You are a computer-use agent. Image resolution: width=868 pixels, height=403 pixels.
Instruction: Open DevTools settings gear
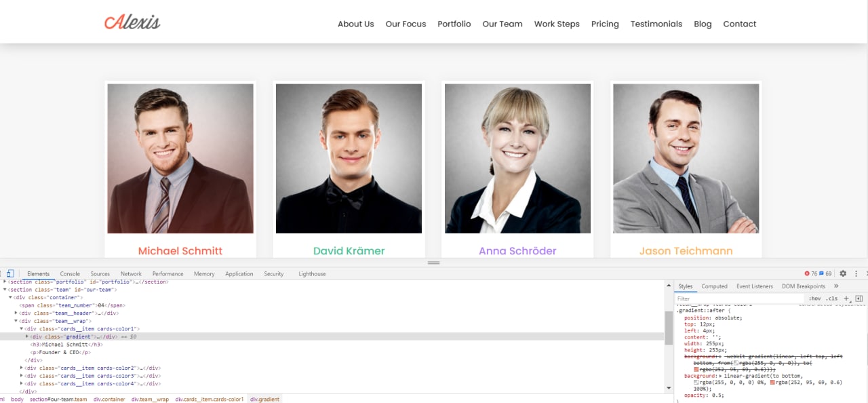click(843, 273)
